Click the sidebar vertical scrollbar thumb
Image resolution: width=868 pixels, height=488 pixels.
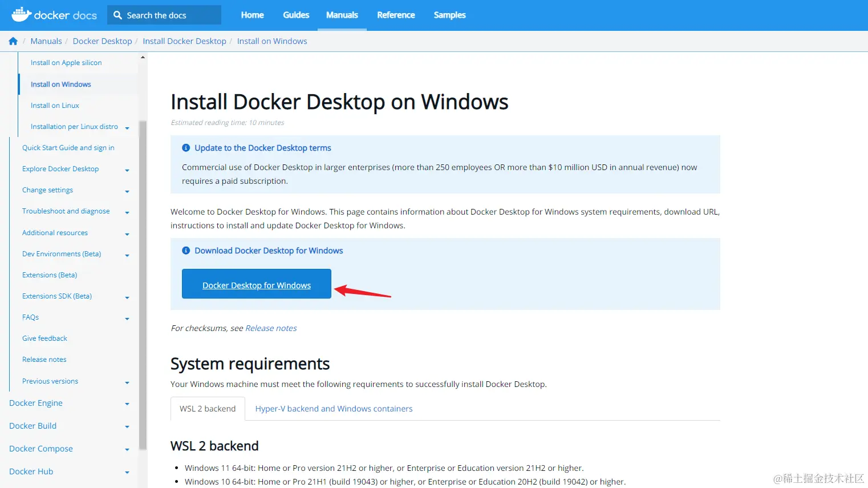(143, 285)
